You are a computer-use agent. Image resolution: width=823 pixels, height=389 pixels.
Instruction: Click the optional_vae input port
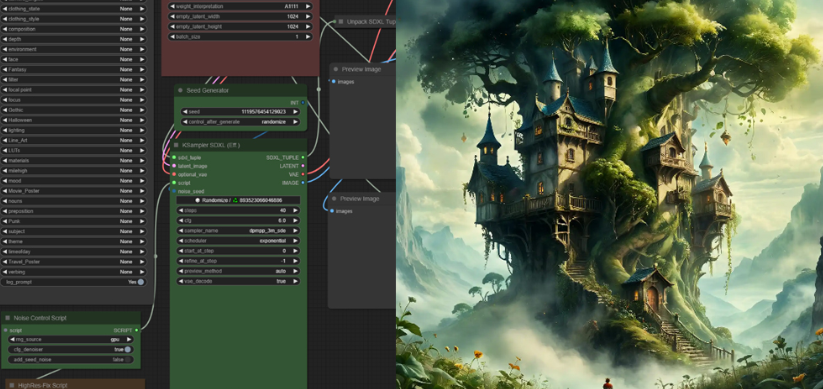174,174
